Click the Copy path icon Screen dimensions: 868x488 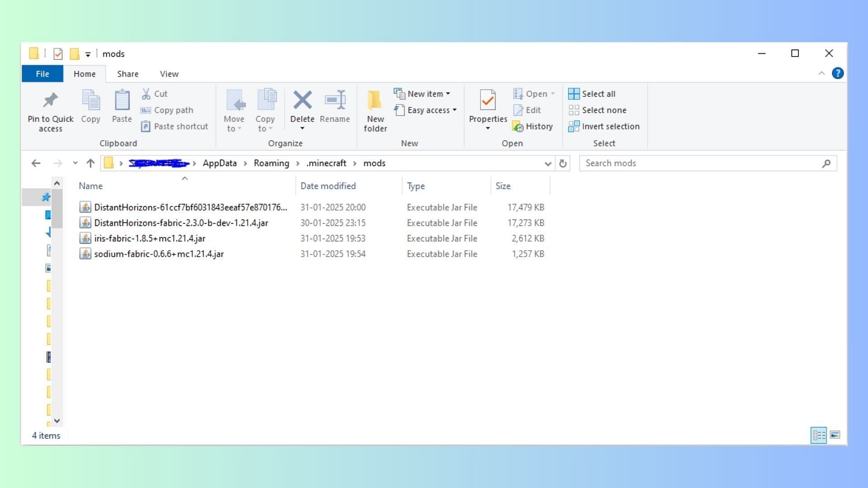click(146, 110)
